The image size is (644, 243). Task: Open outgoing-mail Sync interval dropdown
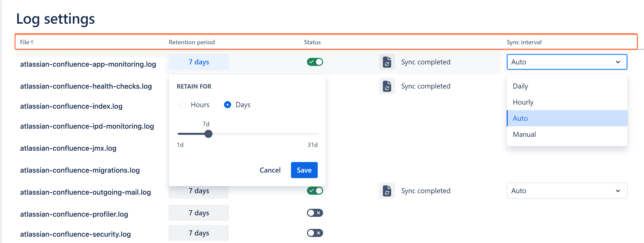567,191
